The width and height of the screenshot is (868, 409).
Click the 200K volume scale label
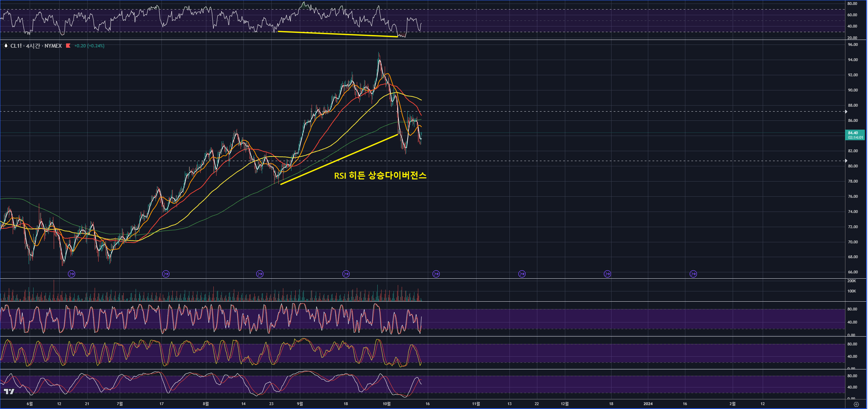(851, 281)
